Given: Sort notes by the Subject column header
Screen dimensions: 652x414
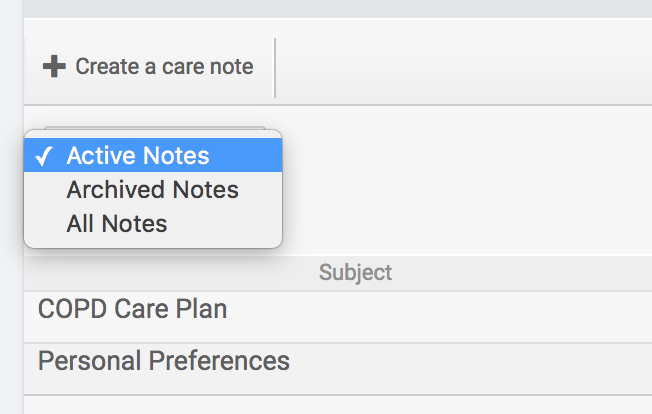Looking at the screenshot, I should 355,272.
